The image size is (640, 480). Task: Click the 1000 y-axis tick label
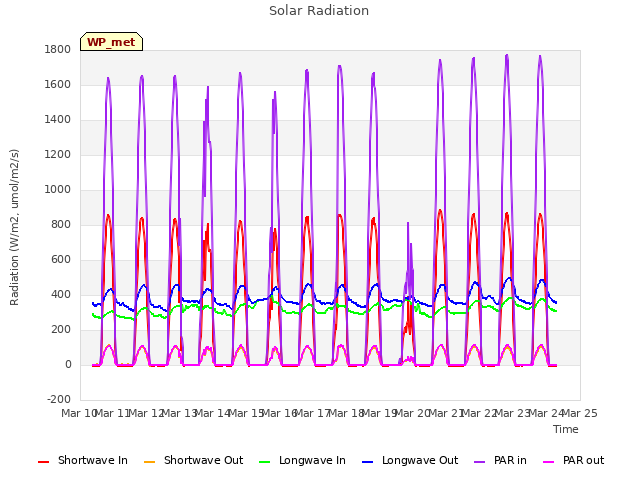pos(58,190)
